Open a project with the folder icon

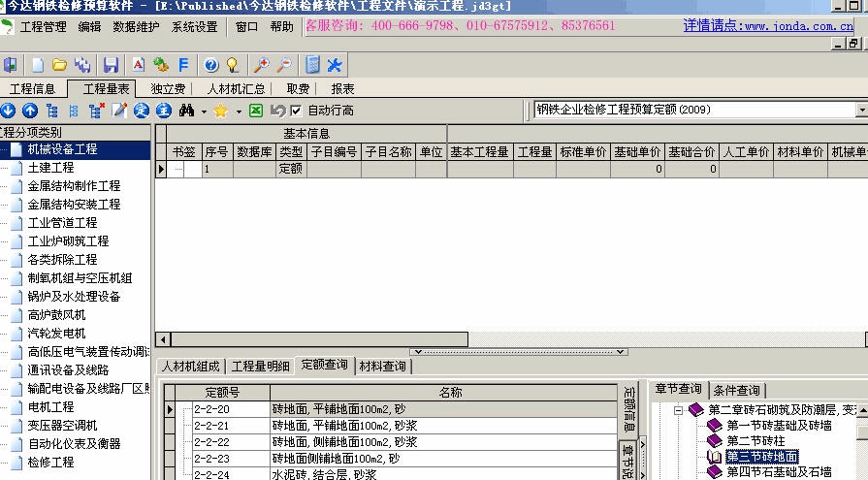(x=59, y=65)
